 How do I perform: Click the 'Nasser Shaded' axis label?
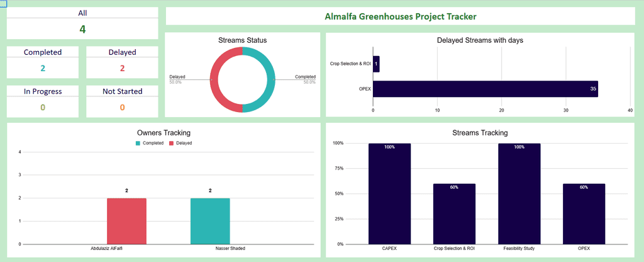(230, 249)
